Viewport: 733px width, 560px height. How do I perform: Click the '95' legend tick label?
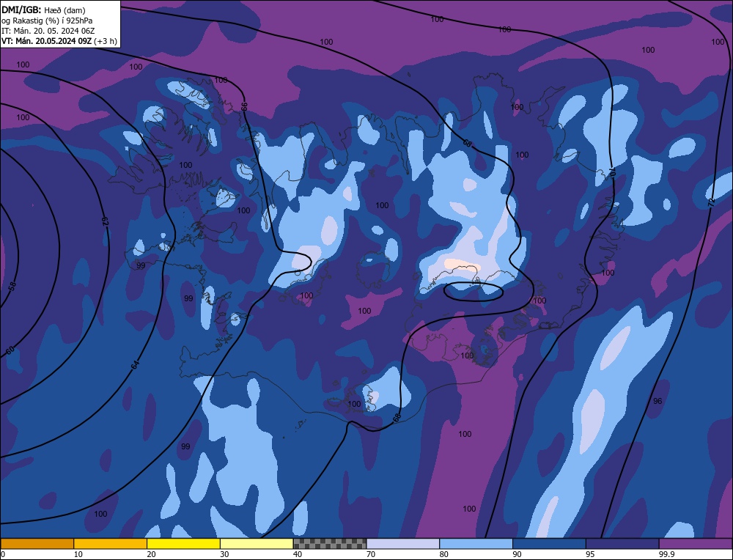pos(590,554)
